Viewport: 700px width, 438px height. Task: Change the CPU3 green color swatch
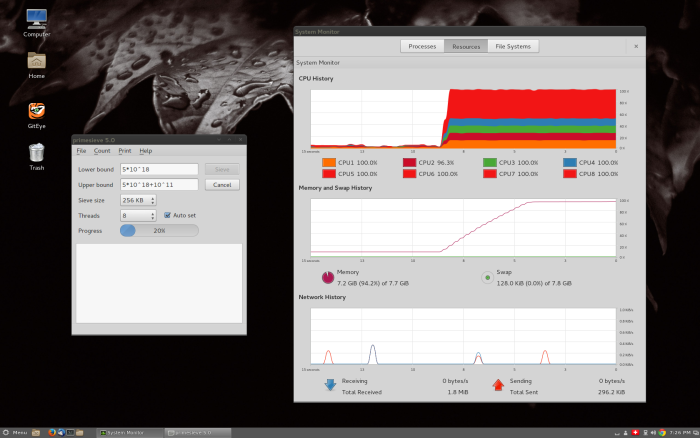click(489, 163)
